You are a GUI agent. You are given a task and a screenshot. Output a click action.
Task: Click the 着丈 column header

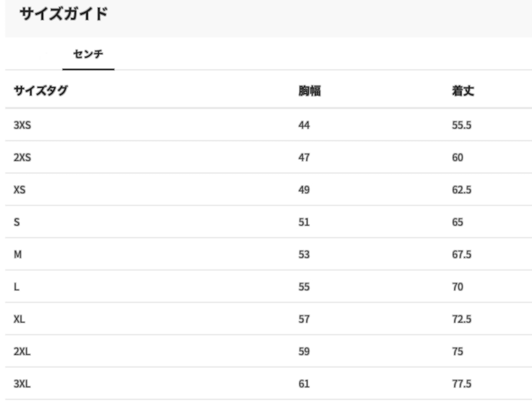(463, 91)
